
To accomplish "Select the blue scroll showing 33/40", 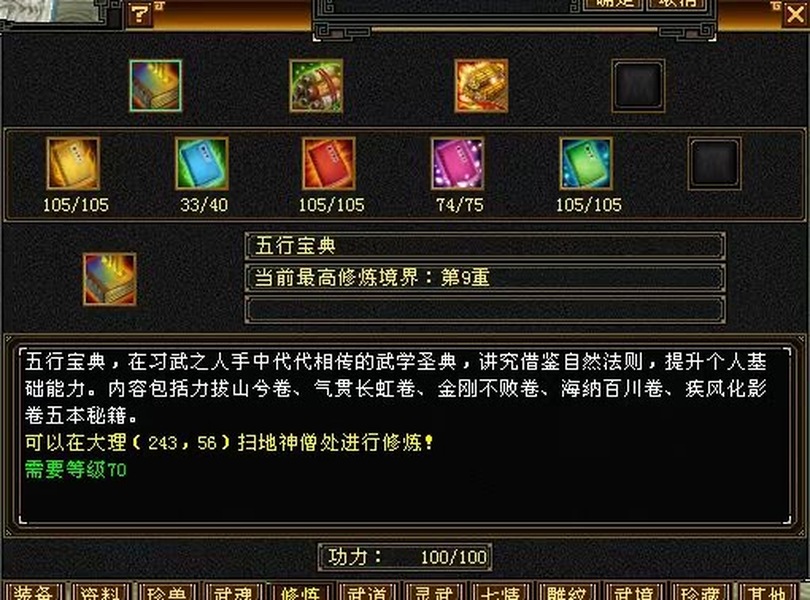I will pos(201,163).
